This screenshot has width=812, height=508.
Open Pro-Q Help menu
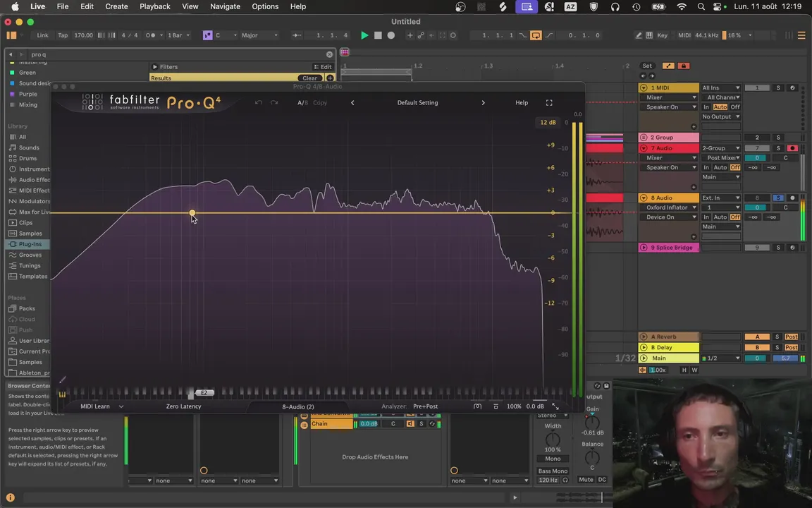(x=522, y=102)
